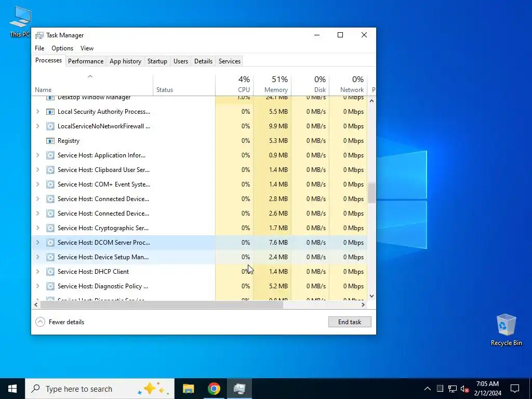This screenshot has width=532, height=399.
Task: Click the scroll down arrow of process list
Action: (x=371, y=296)
